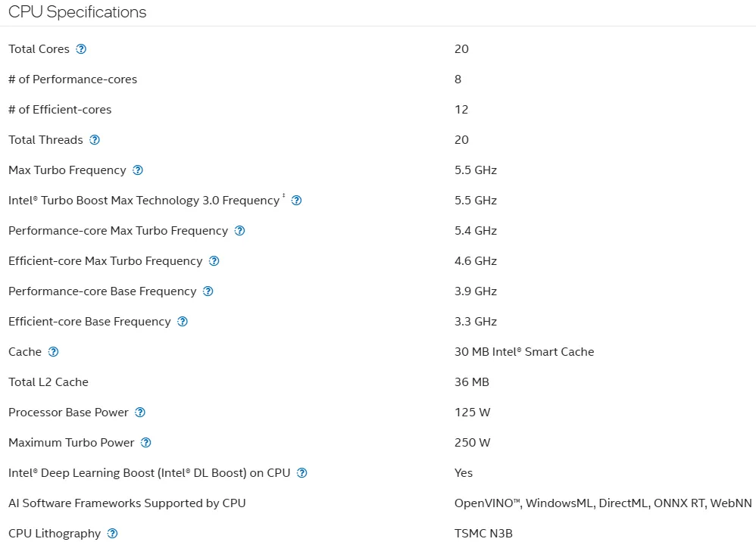
Task: Click the TSMC N3B lithography value
Action: point(483,534)
